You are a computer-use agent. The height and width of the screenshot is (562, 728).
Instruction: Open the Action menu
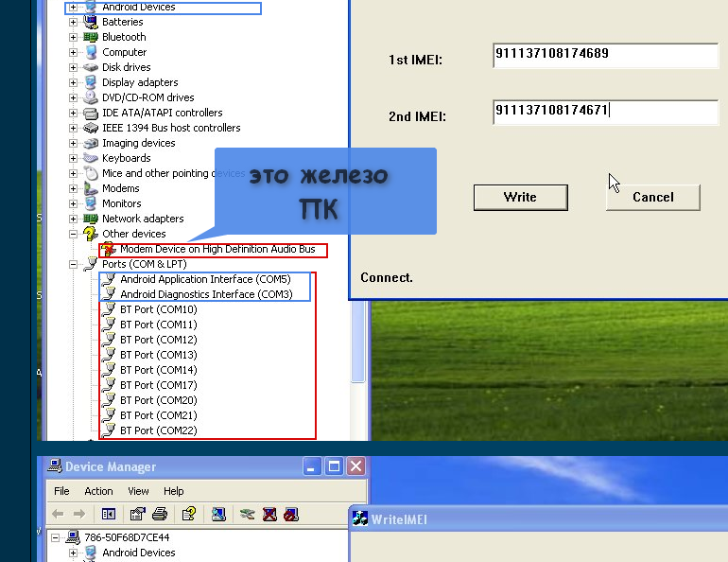98,491
